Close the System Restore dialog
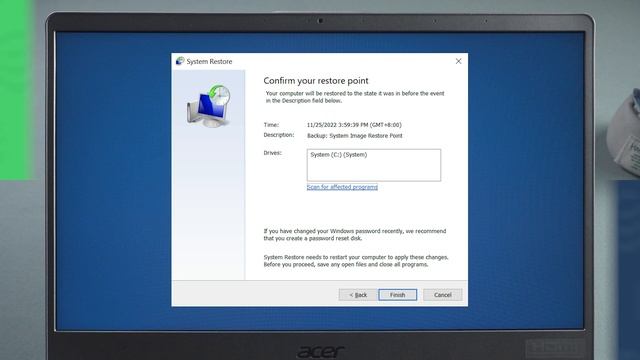The width and height of the screenshot is (640, 360). point(458,61)
